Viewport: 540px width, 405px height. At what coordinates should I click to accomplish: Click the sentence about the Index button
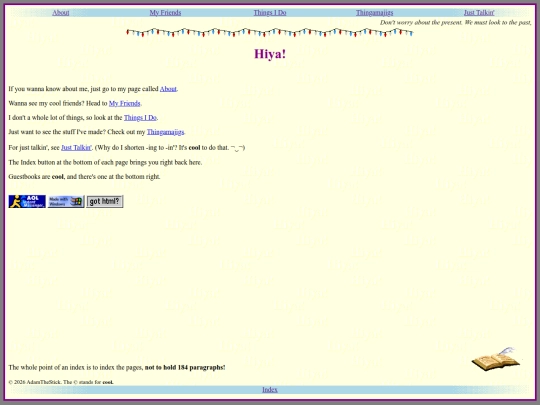pyautogui.click(x=105, y=162)
